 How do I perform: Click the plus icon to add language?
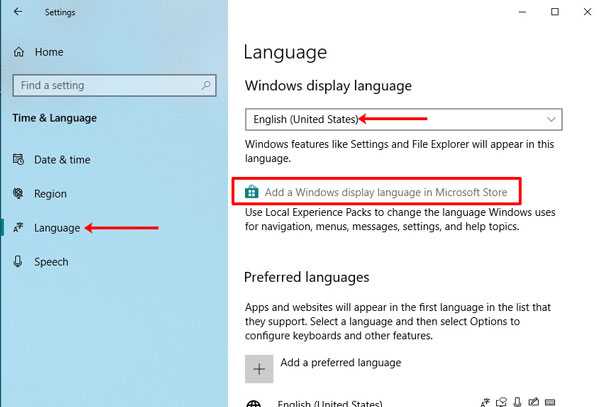coord(259,369)
